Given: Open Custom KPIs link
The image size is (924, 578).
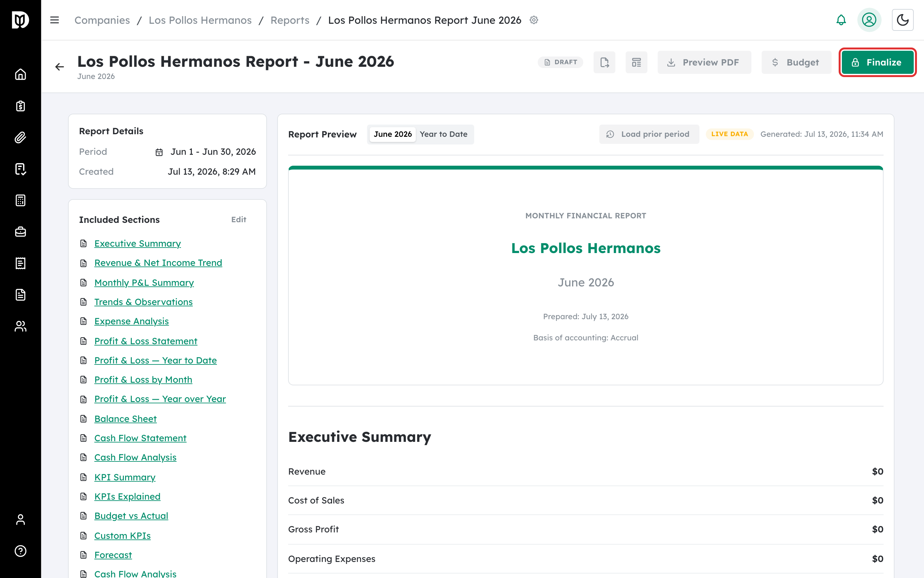Looking at the screenshot, I should point(122,536).
